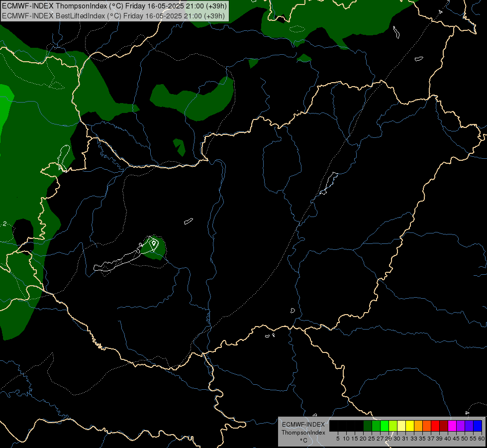Click the 'ECMWF-INDEX' label in the legend
The height and width of the screenshot is (448, 487).
pos(303,425)
